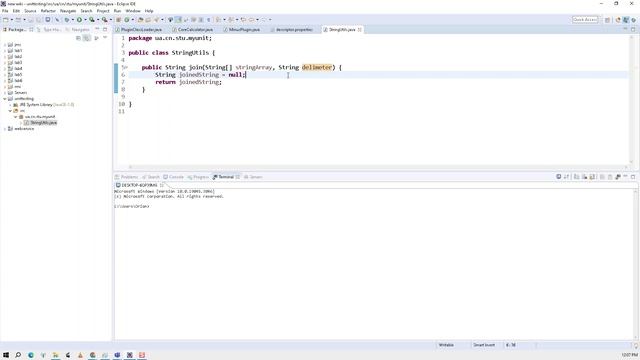The width and height of the screenshot is (640, 360).
Task: Switch to PluginClassLoader.java editor tab
Action: pyautogui.click(x=139, y=30)
